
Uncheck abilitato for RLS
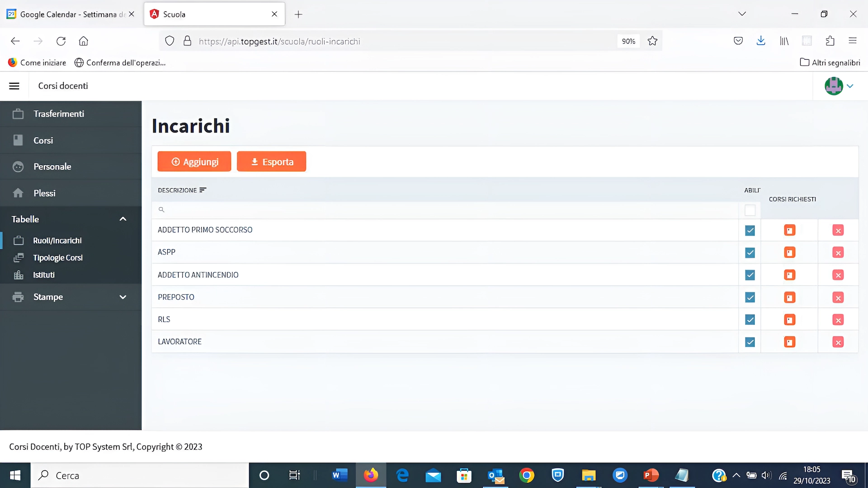click(750, 320)
